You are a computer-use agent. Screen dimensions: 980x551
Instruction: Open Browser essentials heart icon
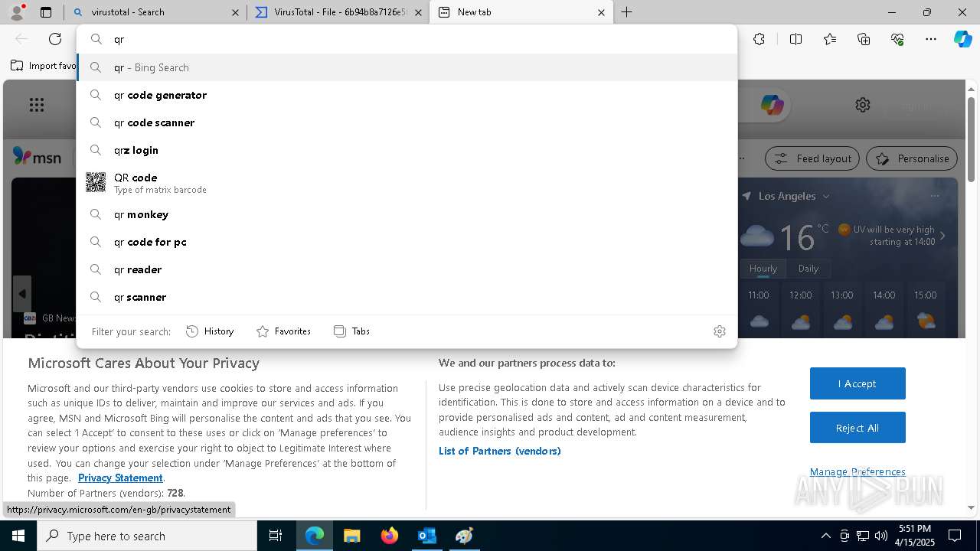click(x=897, y=39)
